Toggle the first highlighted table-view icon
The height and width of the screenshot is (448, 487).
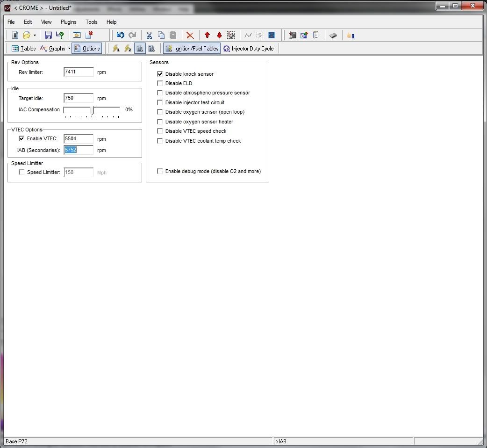click(x=140, y=49)
